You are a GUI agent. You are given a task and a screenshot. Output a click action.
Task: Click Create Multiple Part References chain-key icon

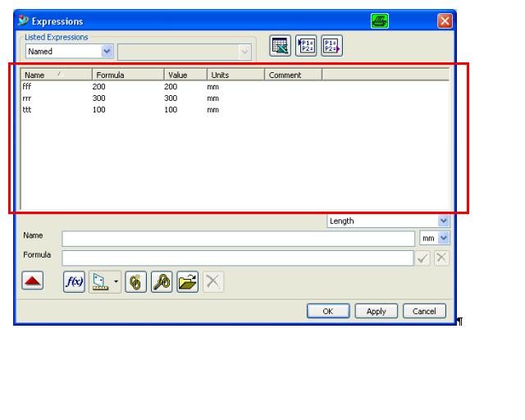[x=162, y=281]
